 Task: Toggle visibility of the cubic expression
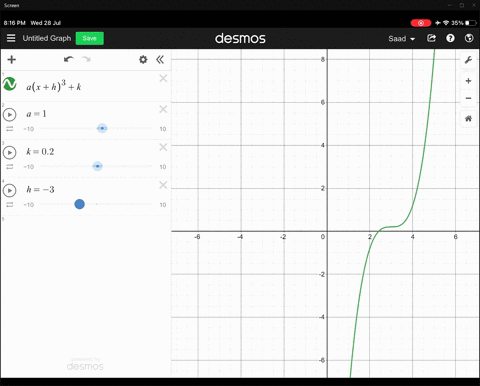click(x=10, y=84)
